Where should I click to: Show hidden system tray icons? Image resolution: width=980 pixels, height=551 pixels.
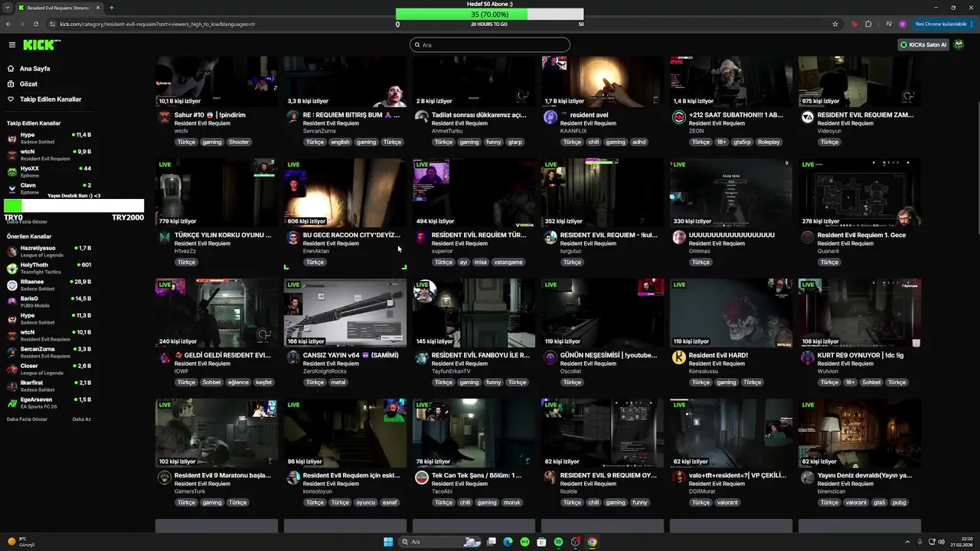click(907, 542)
